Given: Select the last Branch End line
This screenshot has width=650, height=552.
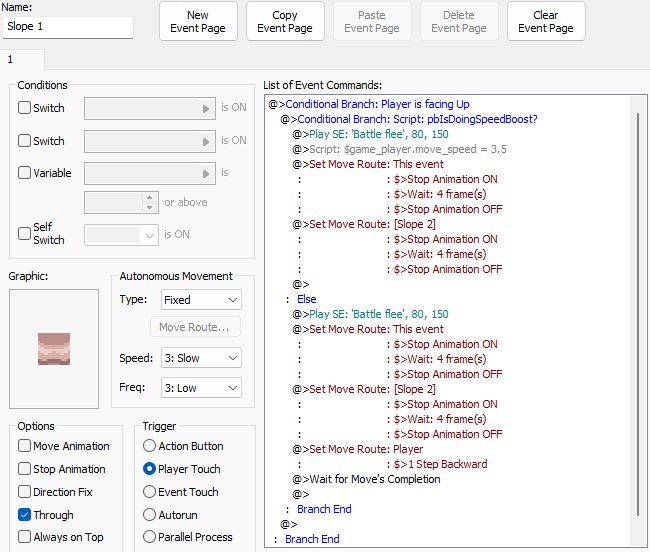Looking at the screenshot, I should [312, 539].
